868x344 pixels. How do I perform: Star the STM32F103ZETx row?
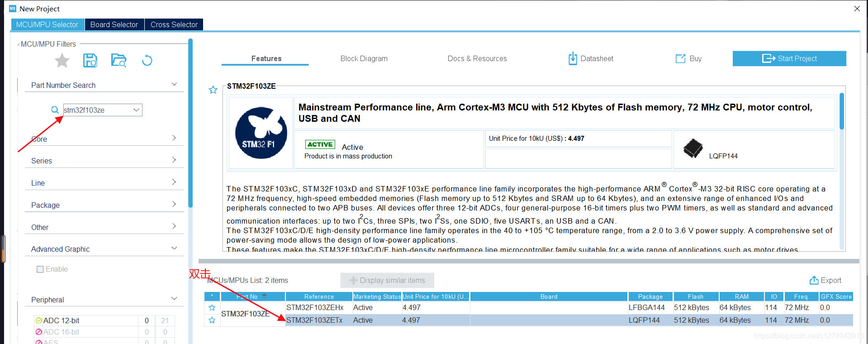point(212,320)
